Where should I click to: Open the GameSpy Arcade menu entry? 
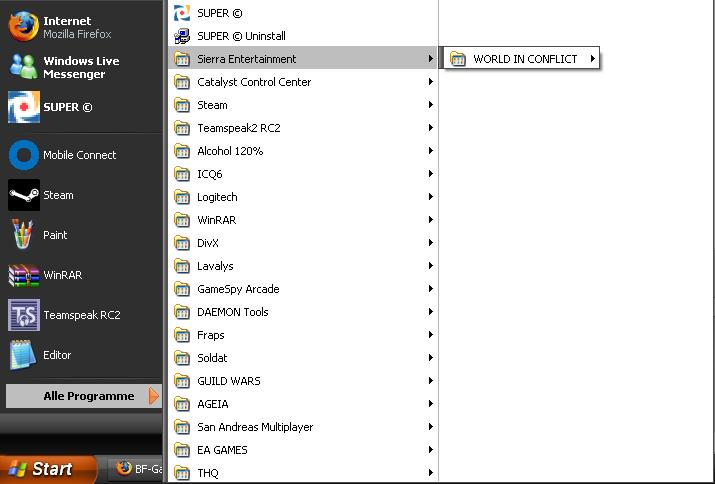click(303, 289)
